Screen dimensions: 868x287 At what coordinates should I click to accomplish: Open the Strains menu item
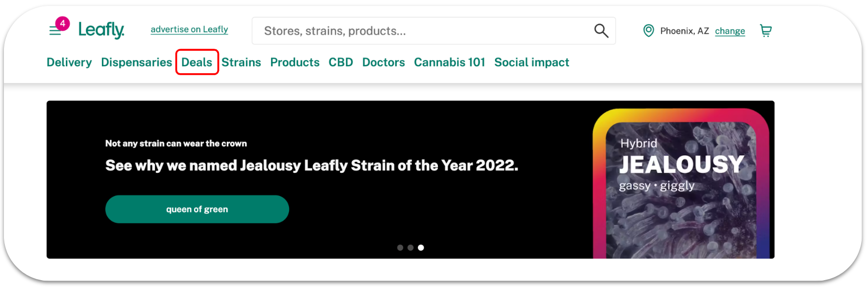click(241, 62)
